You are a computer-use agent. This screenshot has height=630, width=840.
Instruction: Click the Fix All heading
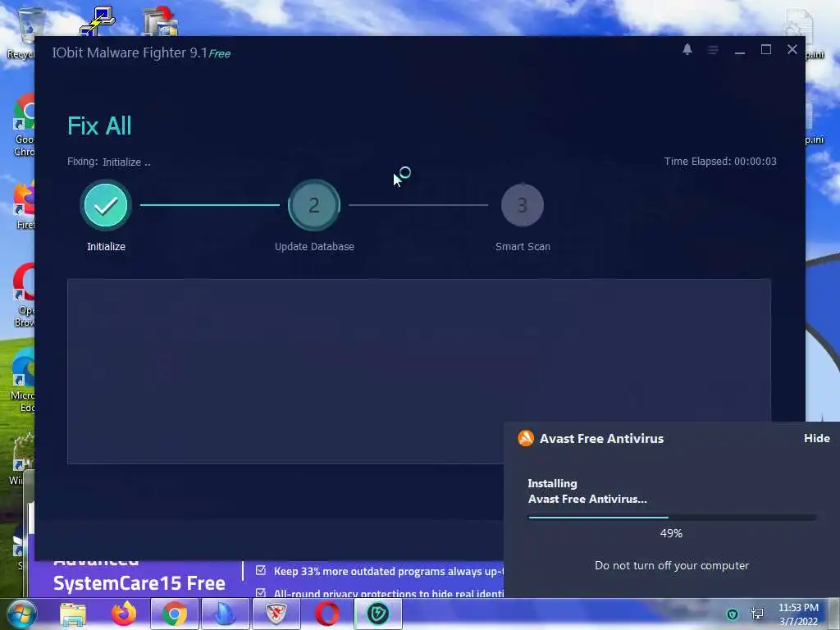[99, 126]
